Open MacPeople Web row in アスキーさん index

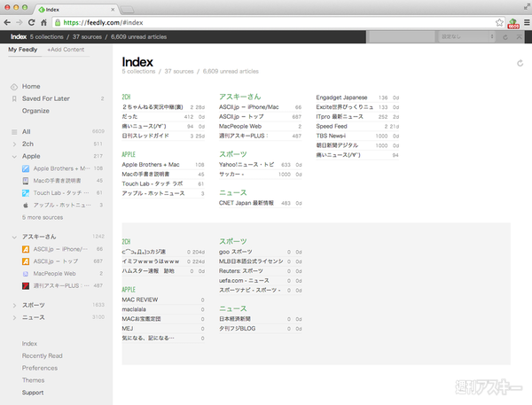tap(260, 126)
